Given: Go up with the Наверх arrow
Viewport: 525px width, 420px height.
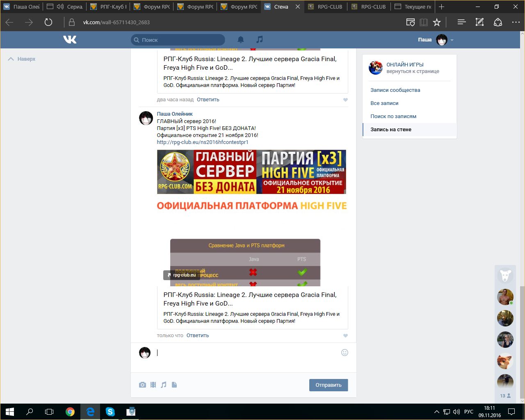Looking at the screenshot, I should point(22,59).
